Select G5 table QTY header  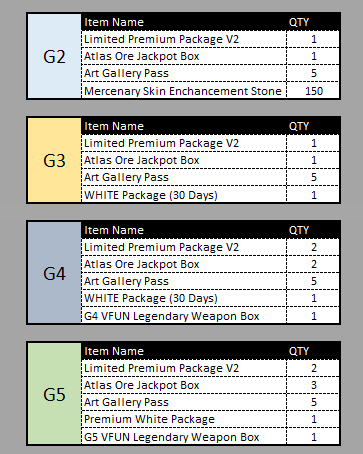299,351
